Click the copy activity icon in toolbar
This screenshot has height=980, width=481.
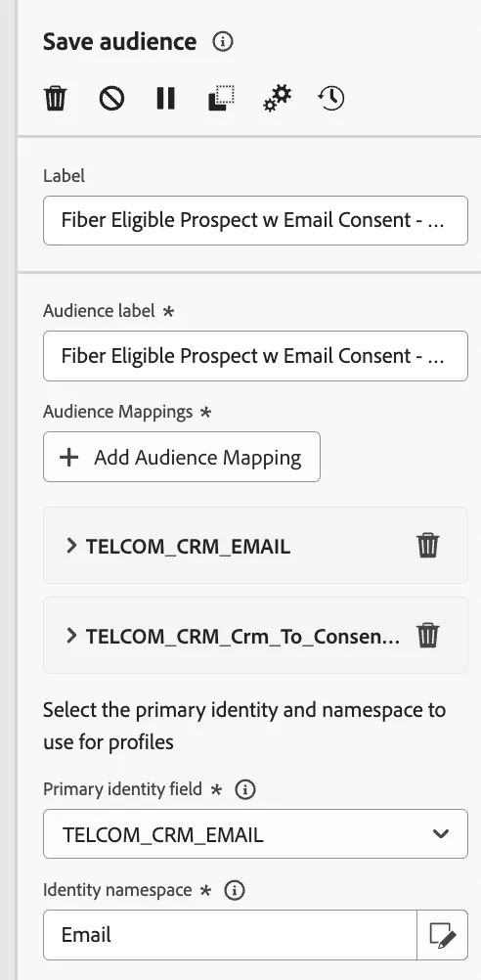(x=221, y=98)
